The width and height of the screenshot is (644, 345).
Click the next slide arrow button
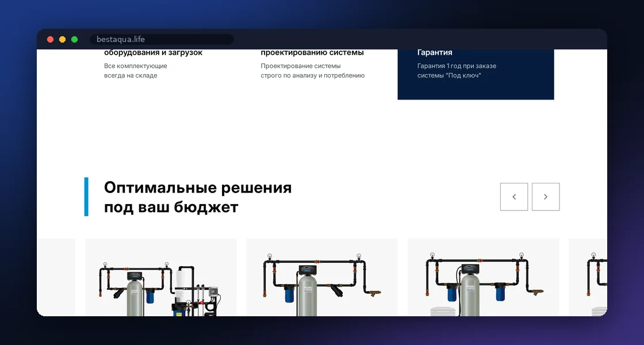546,197
